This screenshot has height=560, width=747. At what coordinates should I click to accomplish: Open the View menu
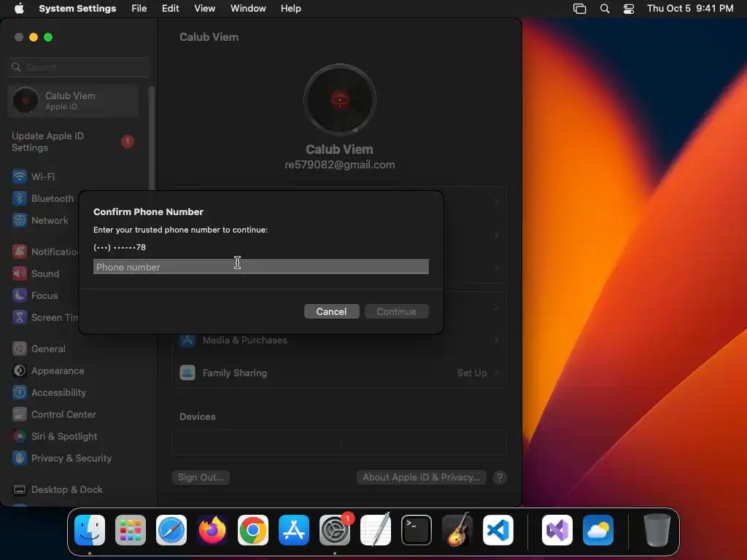point(204,9)
